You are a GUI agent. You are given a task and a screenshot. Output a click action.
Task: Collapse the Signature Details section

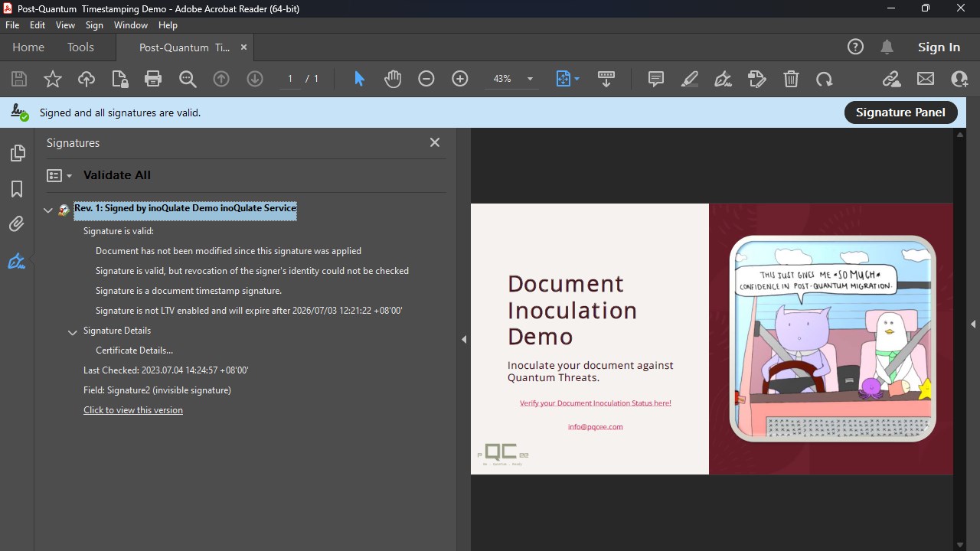pyautogui.click(x=73, y=332)
